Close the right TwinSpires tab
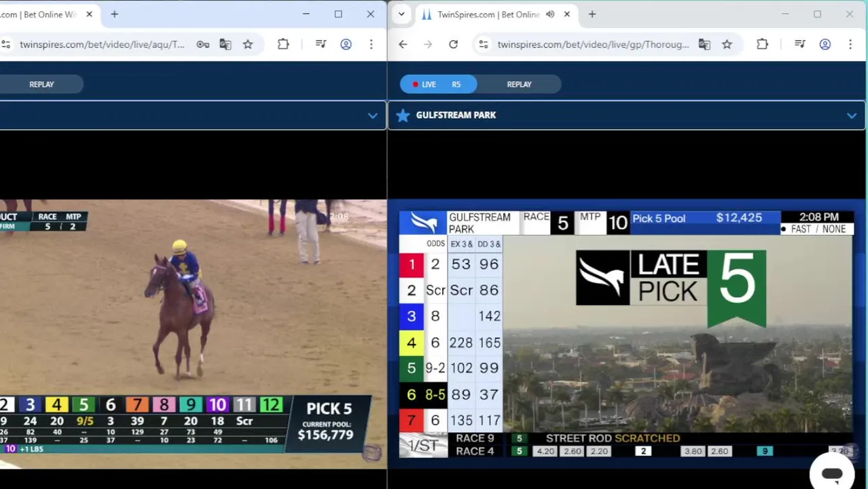 [x=567, y=14]
